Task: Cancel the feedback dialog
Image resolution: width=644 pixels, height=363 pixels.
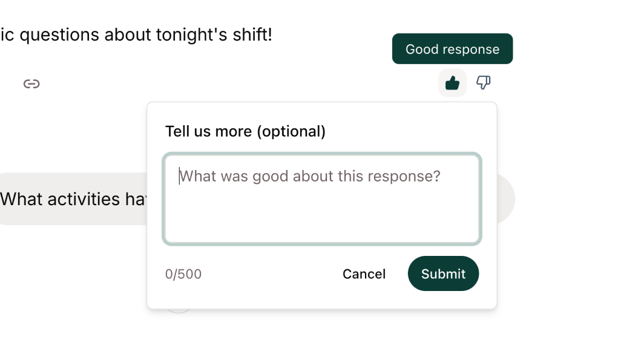Action: pyautogui.click(x=364, y=273)
